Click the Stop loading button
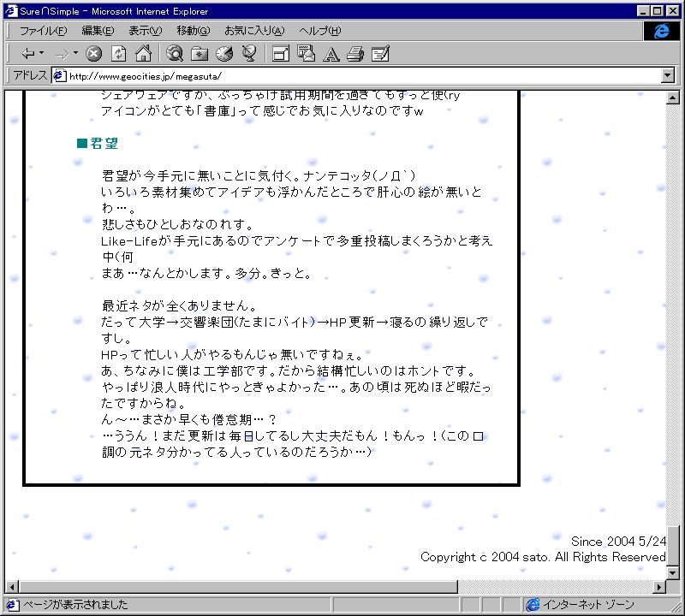Viewport: 685px width, 616px height. [93, 54]
